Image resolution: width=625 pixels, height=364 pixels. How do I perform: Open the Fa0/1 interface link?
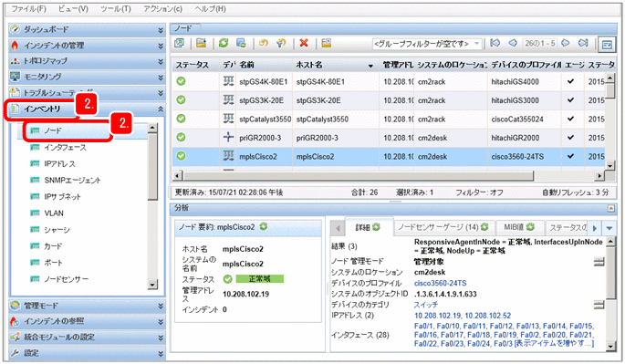[423, 326]
